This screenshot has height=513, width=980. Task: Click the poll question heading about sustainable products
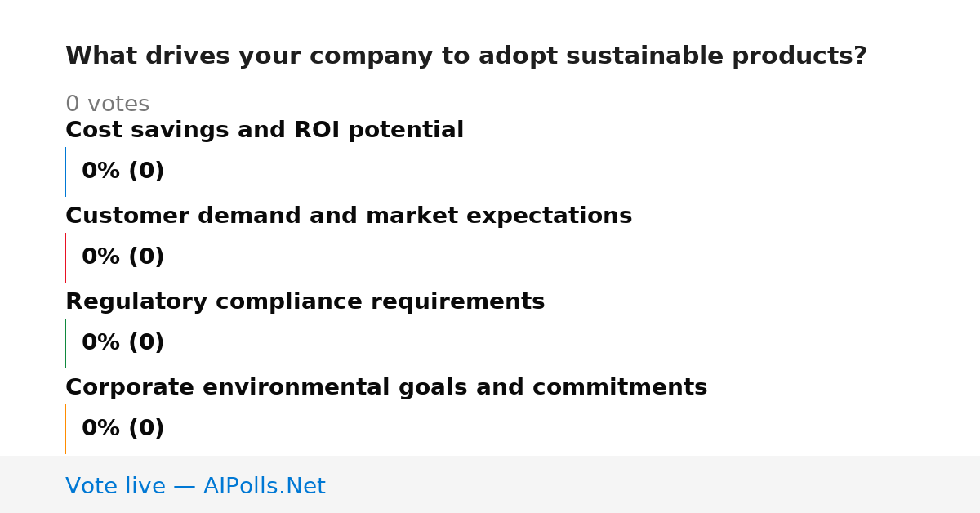[x=466, y=56]
